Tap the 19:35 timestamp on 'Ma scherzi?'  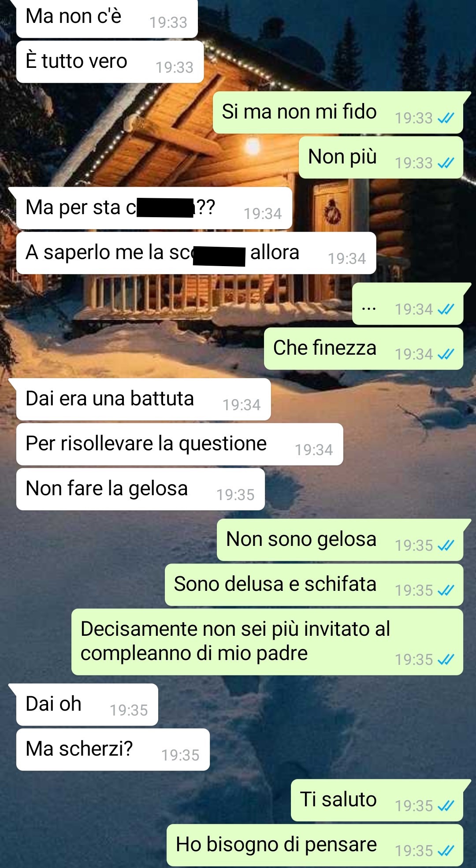pos(180,755)
